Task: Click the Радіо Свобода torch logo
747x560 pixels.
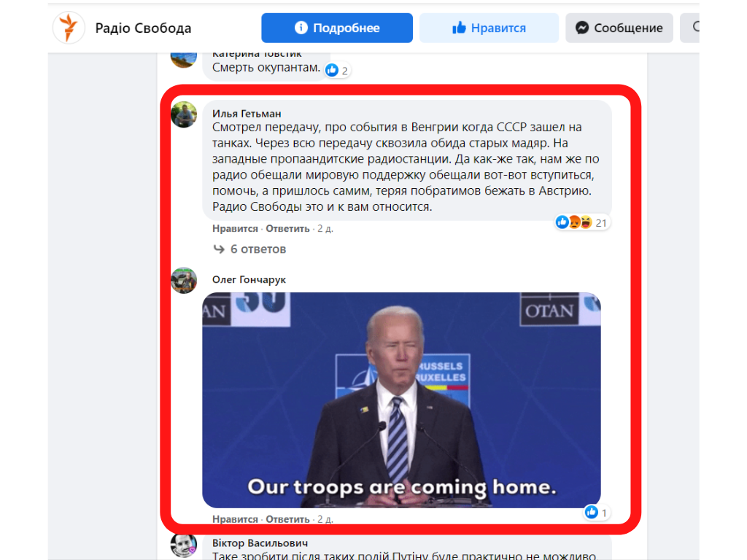Action: pos(69,28)
